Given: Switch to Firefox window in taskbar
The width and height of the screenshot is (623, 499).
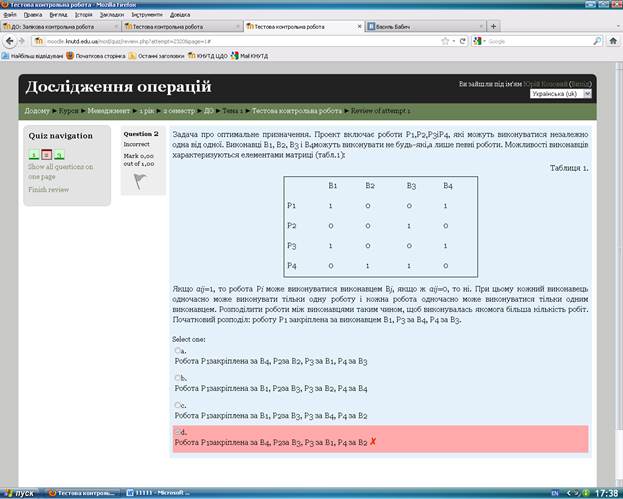Looking at the screenshot, I should click(x=83, y=493).
